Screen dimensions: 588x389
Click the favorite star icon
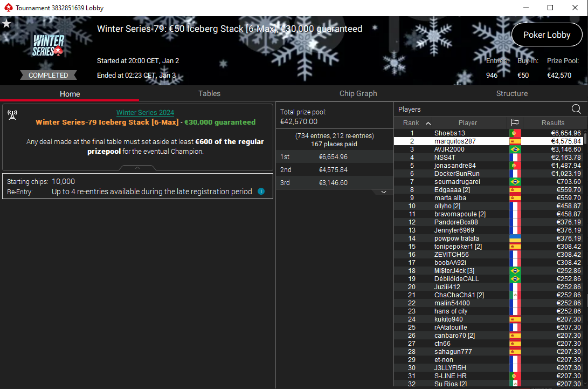6,24
